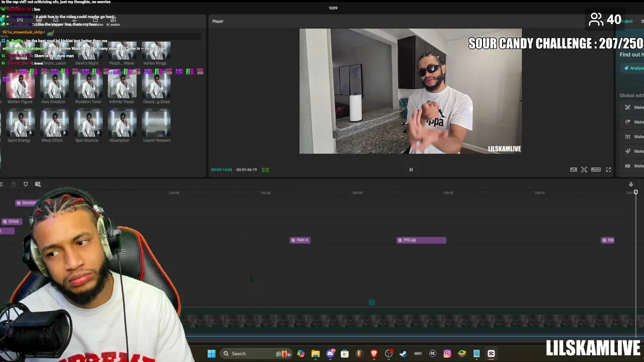This screenshot has width=644, height=362.
Task: Click the retouch circle Make option
Action: click(627, 122)
